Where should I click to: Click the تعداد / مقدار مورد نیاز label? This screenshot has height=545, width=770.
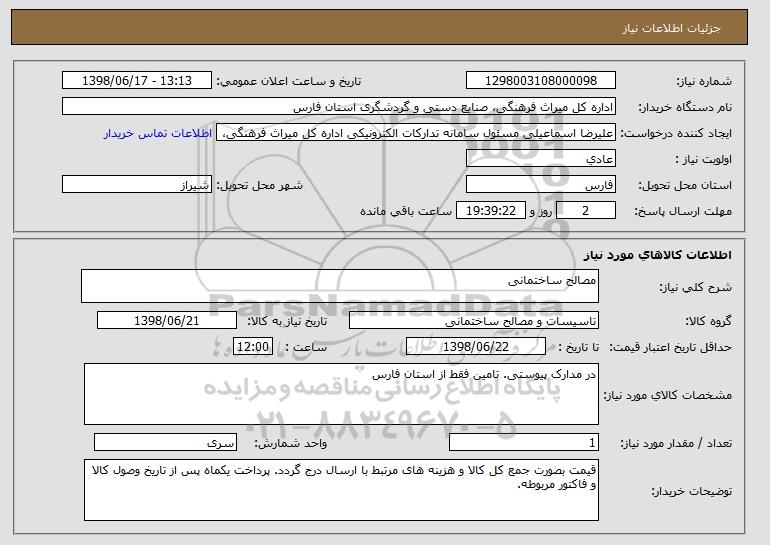coord(676,443)
